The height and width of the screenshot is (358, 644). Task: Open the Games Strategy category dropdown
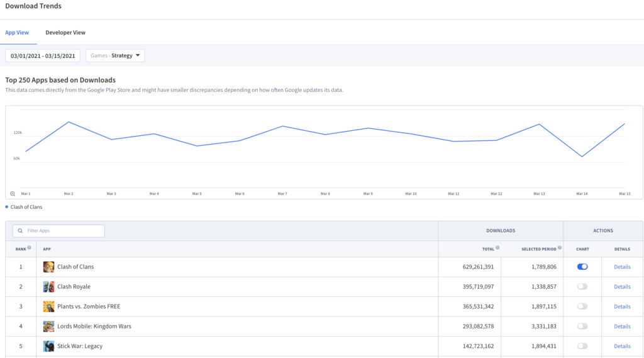click(x=115, y=55)
